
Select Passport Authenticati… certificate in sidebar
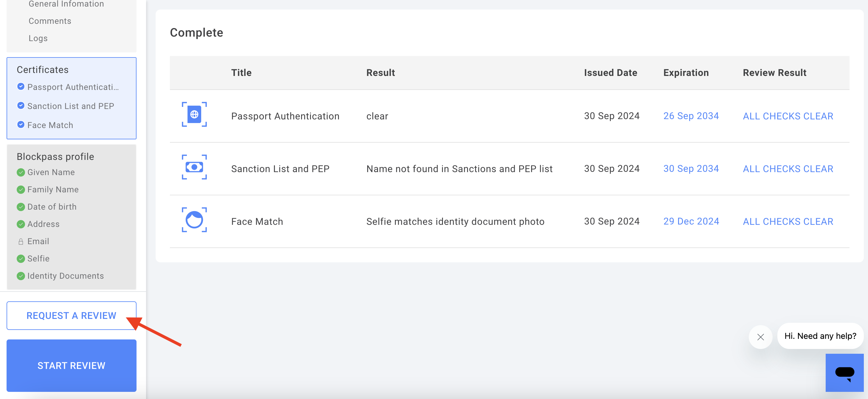click(x=73, y=87)
